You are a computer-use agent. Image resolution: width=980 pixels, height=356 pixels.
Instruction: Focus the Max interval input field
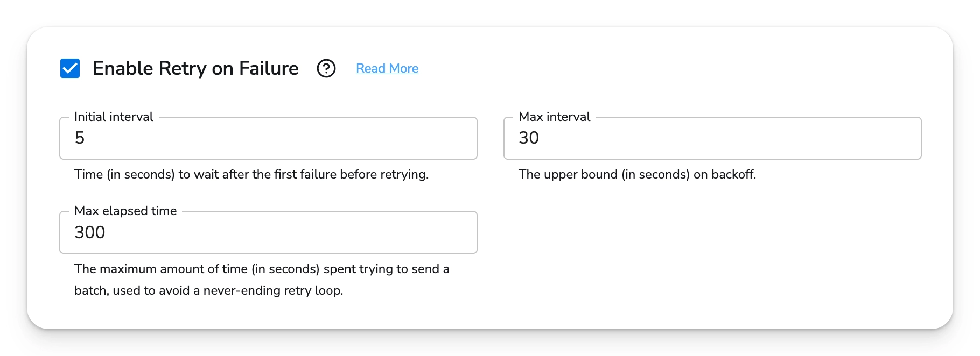click(x=712, y=138)
